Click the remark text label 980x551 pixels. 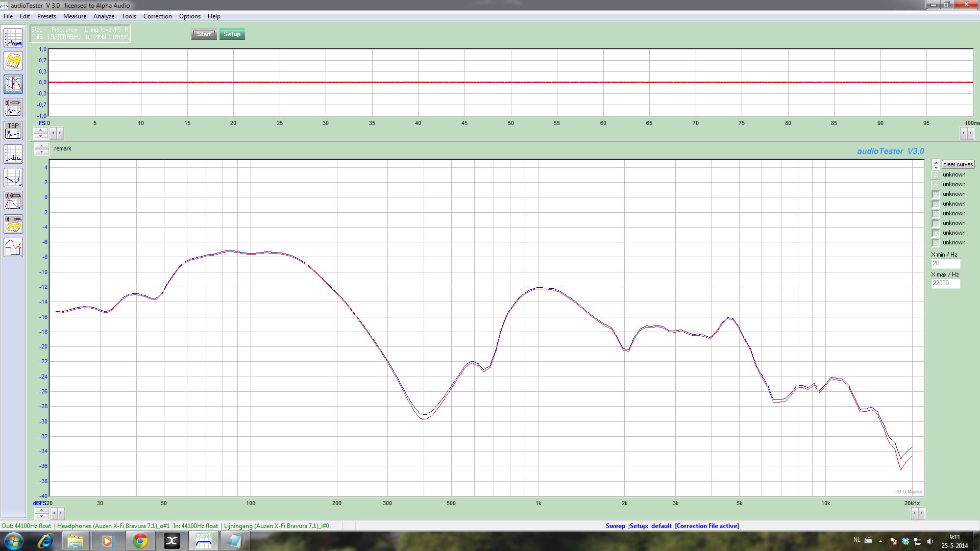click(x=63, y=148)
